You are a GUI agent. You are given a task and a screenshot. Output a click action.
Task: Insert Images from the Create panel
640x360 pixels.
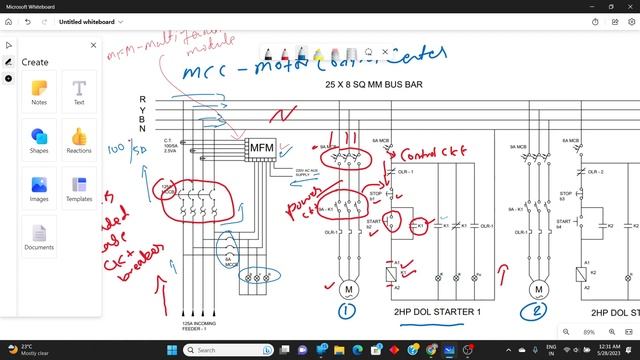point(39,189)
